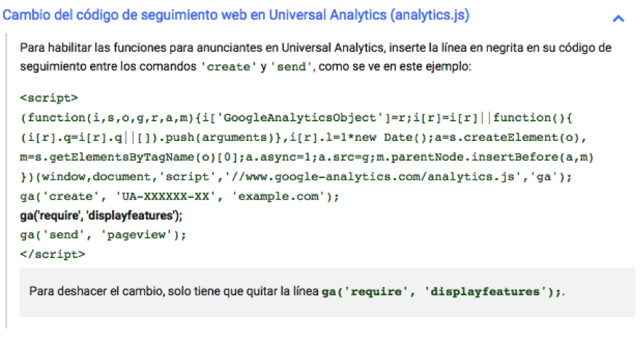This screenshot has height=338, width=644.
Task: Click the opening <script> tag line
Action: pyautogui.click(x=49, y=97)
